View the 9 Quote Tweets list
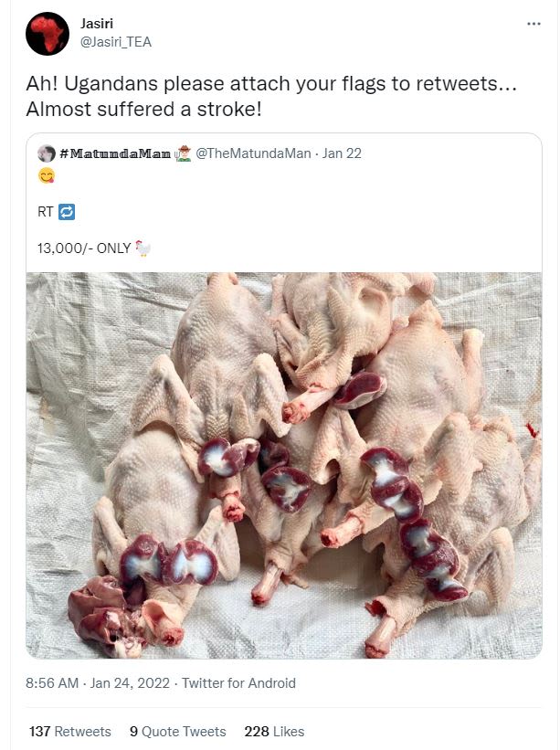This screenshot has height=750, width=560. point(178,732)
